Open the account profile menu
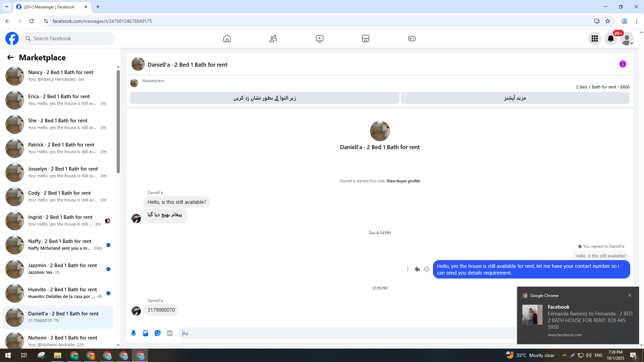Image resolution: width=644 pixels, height=362 pixels. (627, 39)
